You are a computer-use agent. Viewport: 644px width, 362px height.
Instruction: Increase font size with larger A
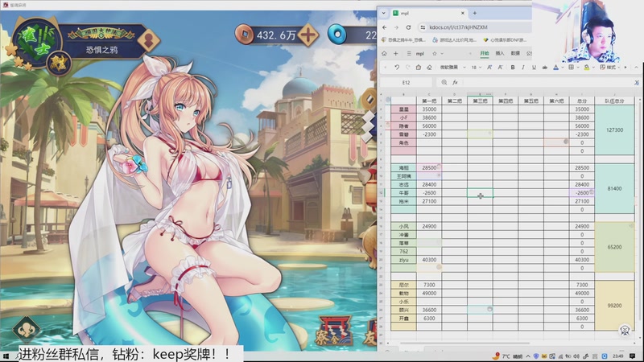pyautogui.click(x=489, y=68)
